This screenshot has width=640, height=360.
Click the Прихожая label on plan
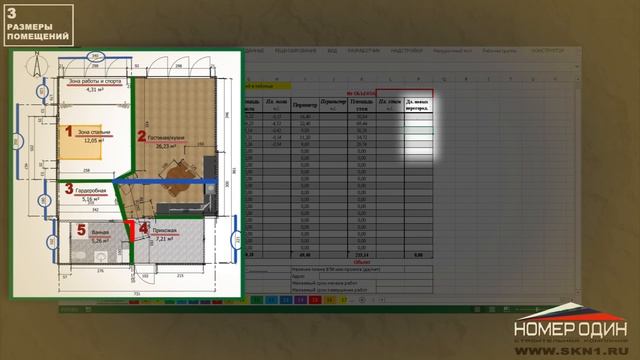click(x=165, y=231)
